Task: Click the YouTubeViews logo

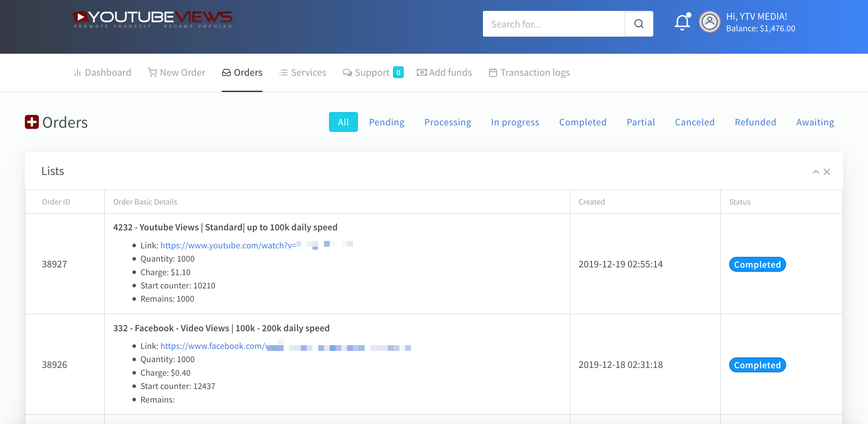Action: click(152, 20)
